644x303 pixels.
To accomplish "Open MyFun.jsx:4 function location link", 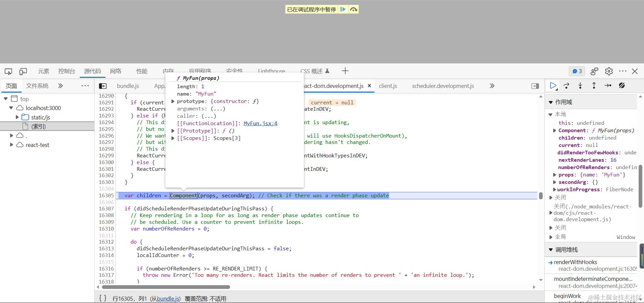I will click(x=260, y=123).
